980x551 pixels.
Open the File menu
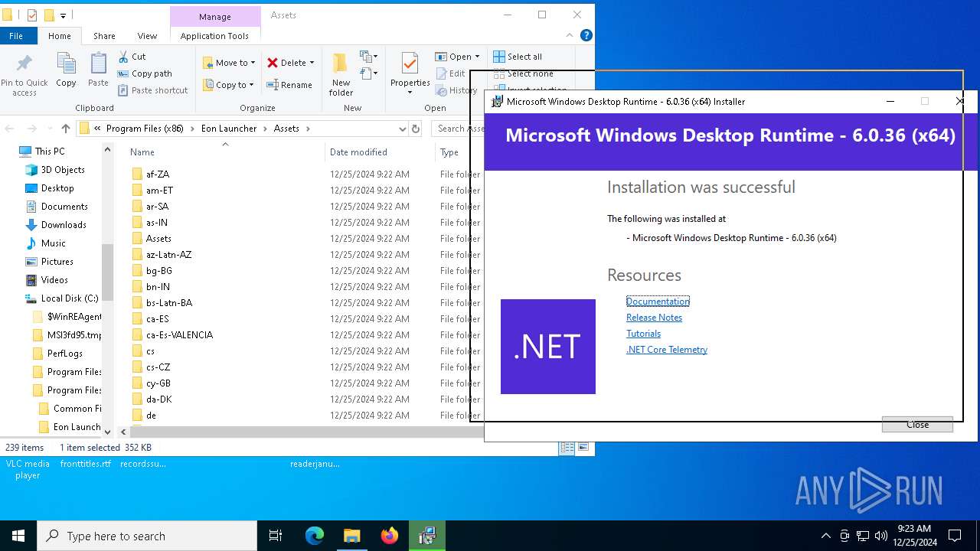point(15,36)
